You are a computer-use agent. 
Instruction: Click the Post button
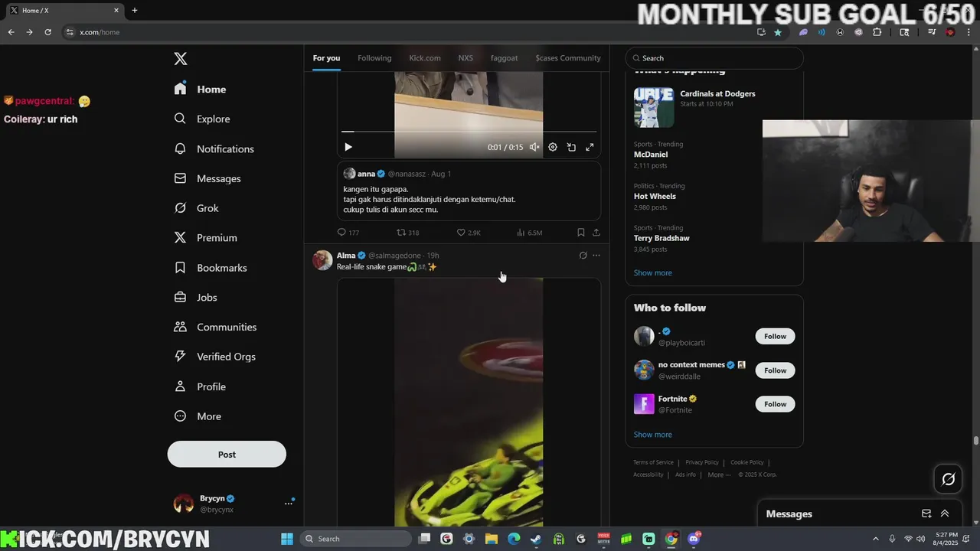(227, 454)
